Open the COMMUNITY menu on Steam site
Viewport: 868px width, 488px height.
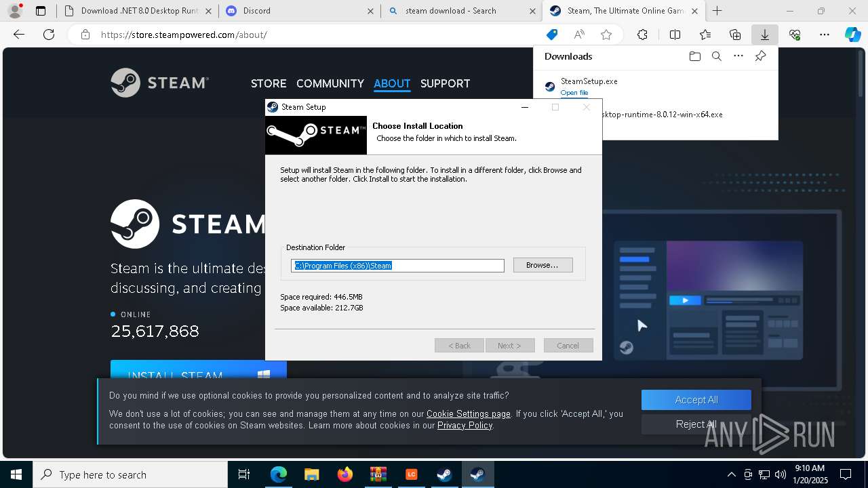click(330, 83)
